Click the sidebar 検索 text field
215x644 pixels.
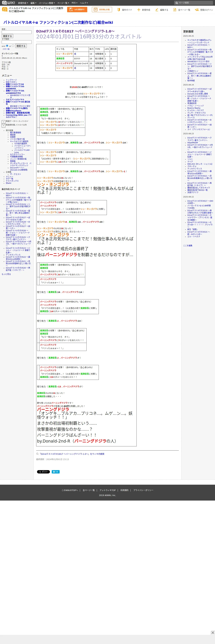tap(17, 32)
